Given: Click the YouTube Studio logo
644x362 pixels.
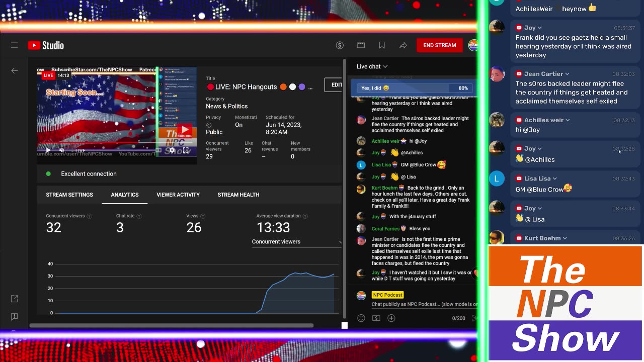Looking at the screenshot, I should (46, 45).
